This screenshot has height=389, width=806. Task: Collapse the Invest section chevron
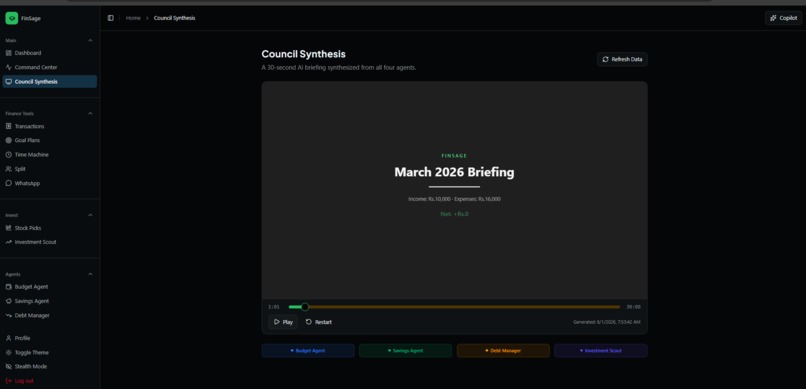pos(90,215)
